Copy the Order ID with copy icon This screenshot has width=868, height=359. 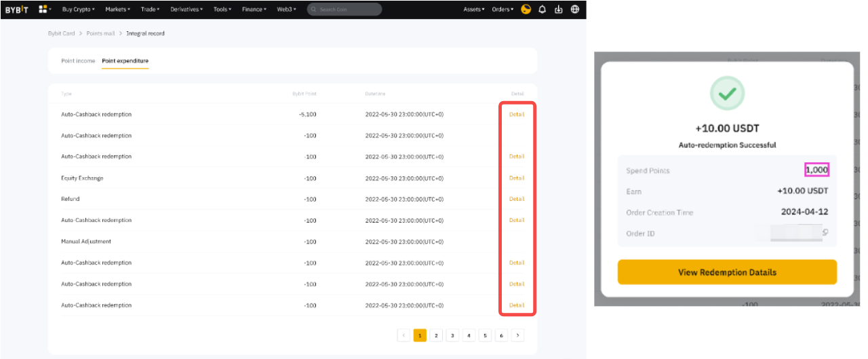[x=825, y=233]
